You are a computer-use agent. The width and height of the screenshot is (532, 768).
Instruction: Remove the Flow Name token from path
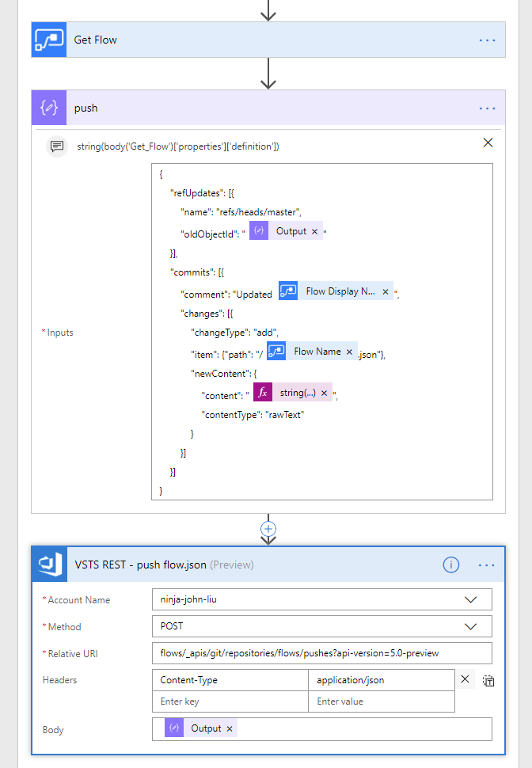coord(348,352)
